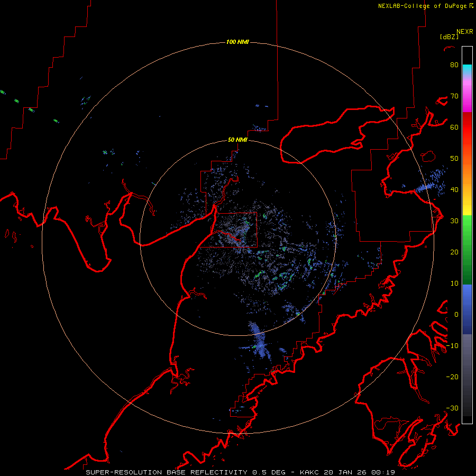Screen dimensions: 476x476
Task: Click the small red rectangle at radar center
Action: [236, 230]
